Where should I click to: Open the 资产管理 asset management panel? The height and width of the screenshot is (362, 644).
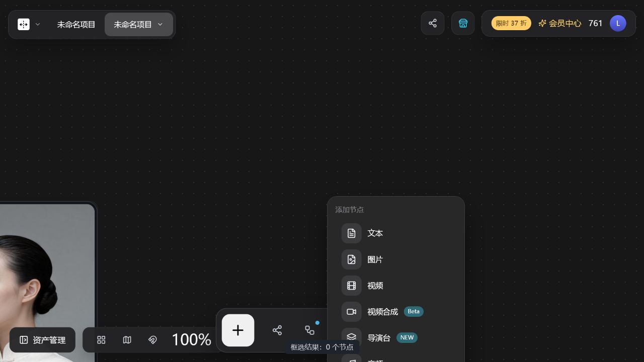pos(42,340)
